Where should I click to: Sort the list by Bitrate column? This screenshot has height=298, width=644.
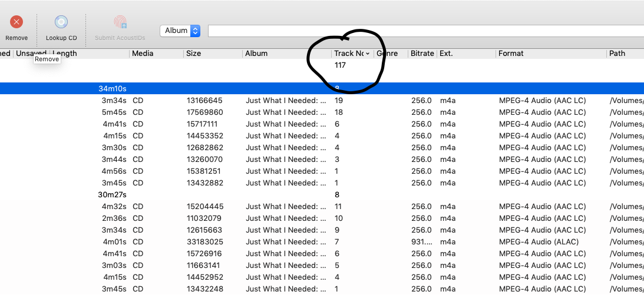[422, 54]
